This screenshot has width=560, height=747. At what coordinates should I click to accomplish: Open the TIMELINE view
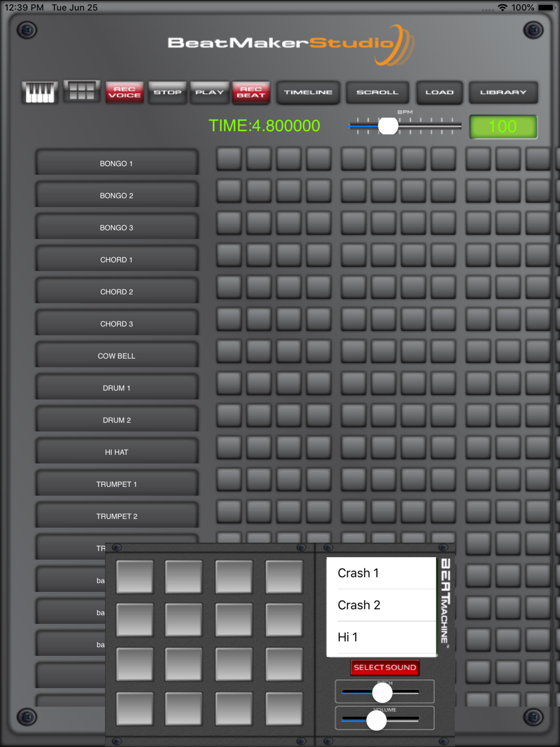click(308, 92)
